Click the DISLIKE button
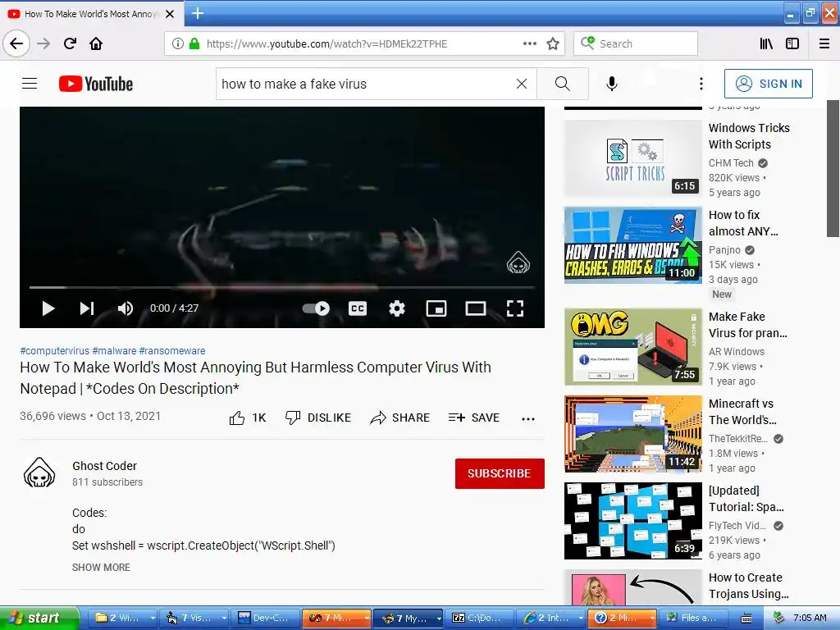The height and width of the screenshot is (630, 840). pyautogui.click(x=318, y=418)
